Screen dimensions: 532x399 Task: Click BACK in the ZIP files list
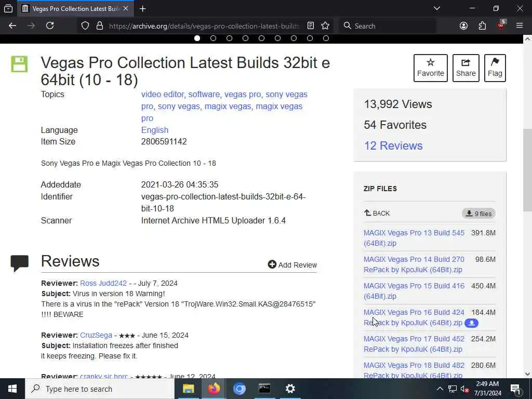tap(377, 213)
